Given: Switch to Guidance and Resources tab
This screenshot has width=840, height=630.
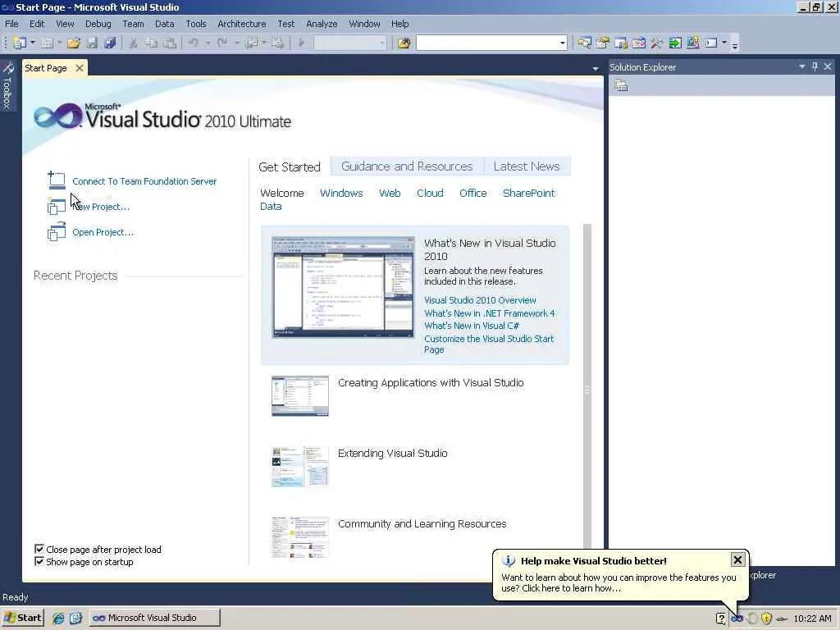Looking at the screenshot, I should coord(407,166).
